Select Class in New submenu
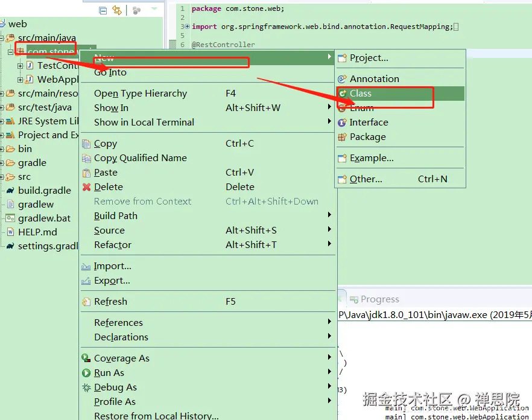The width and height of the screenshot is (532, 420). [401, 94]
